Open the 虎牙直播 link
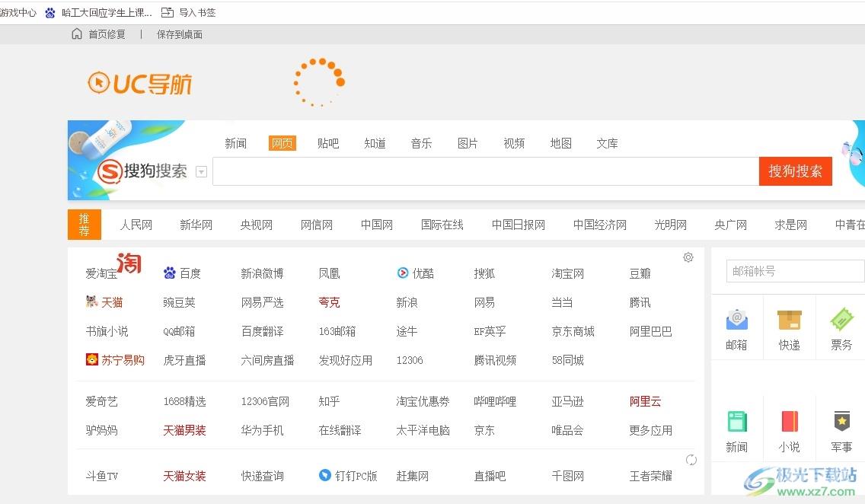Screen dimensions: 865x504 pos(185,360)
